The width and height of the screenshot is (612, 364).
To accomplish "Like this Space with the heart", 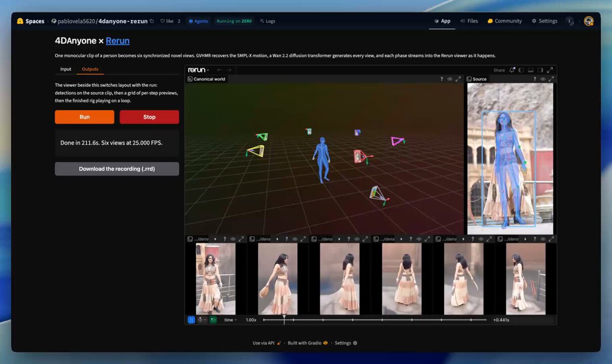I will (x=167, y=21).
